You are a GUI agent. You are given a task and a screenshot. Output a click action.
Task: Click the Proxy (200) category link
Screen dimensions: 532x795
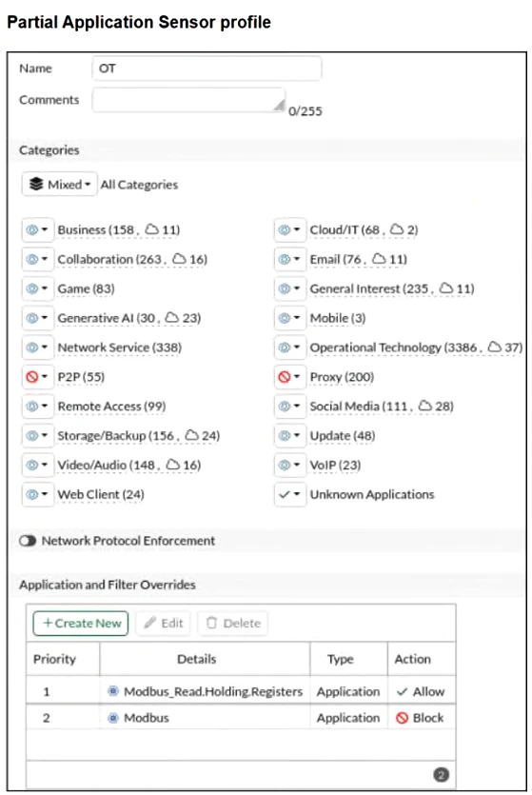tap(342, 377)
